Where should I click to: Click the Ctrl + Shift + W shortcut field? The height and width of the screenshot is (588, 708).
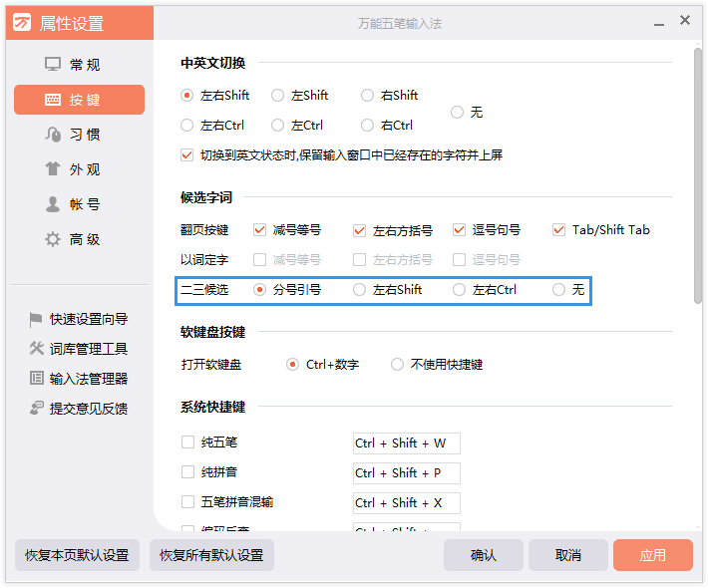point(407,443)
